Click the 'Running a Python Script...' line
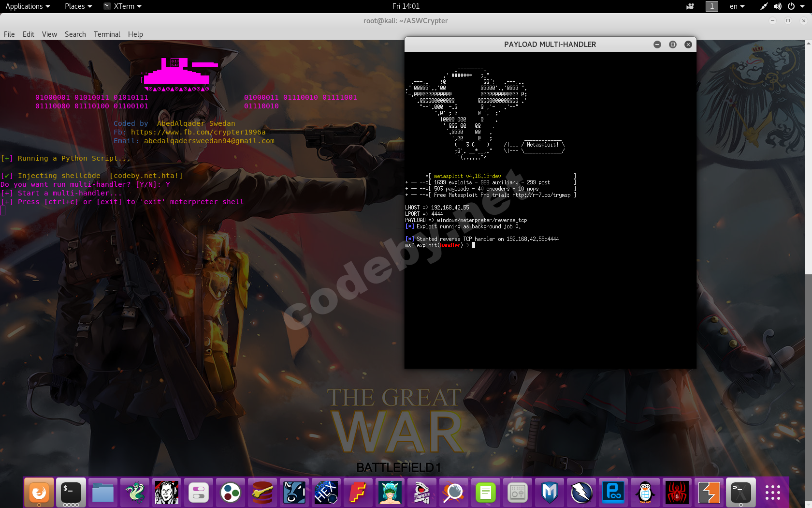Screen dimensions: 812x508 point(66,158)
